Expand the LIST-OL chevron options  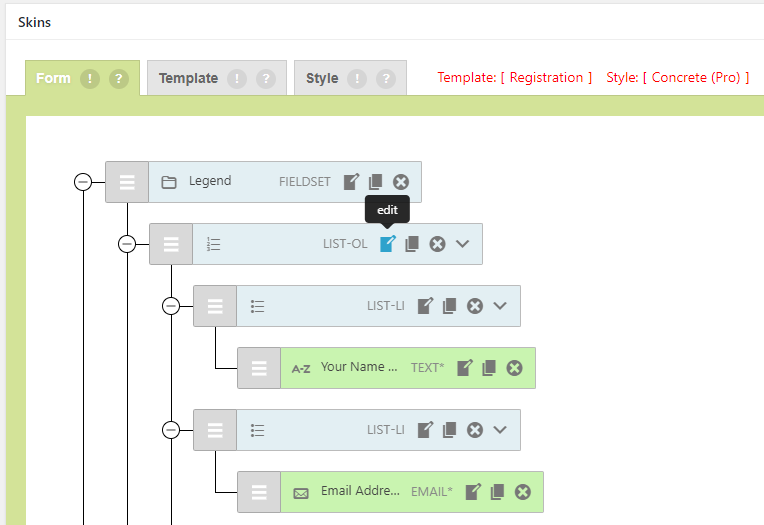462,244
